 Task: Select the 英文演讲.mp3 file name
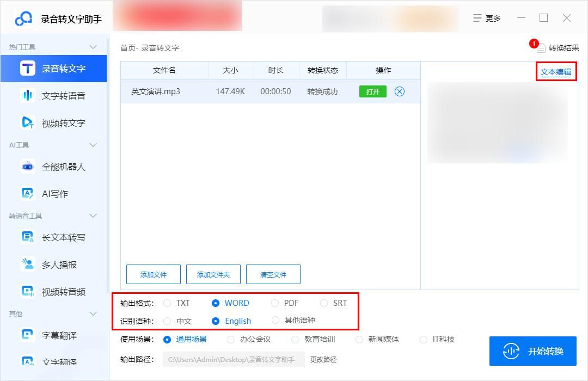156,91
